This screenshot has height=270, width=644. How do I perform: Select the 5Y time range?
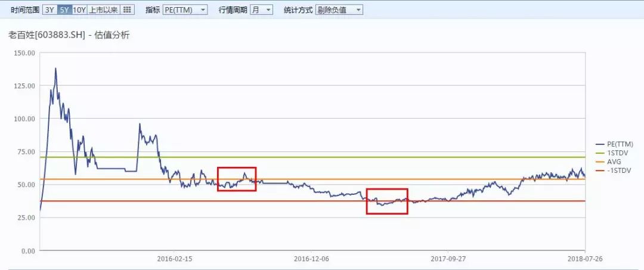coord(64,10)
